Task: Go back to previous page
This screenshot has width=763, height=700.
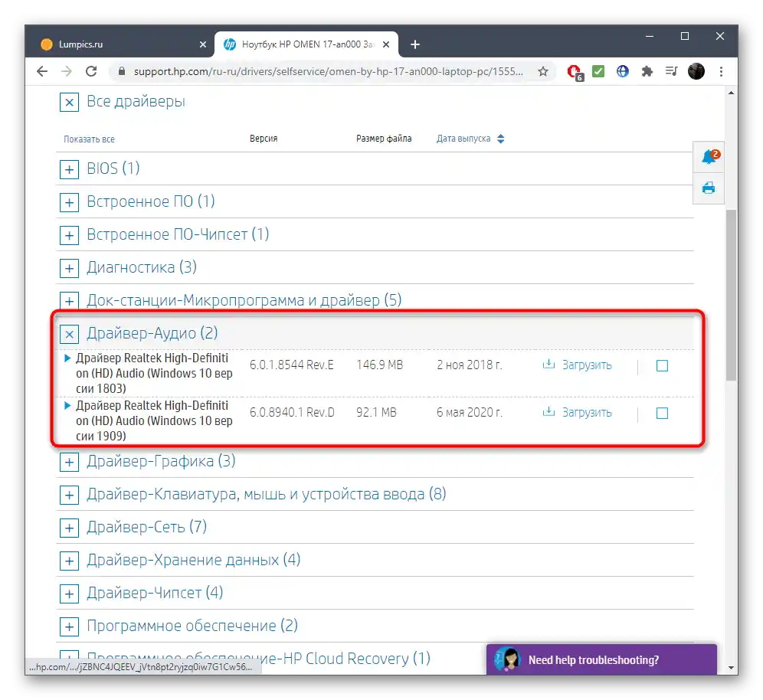Action: tap(42, 71)
